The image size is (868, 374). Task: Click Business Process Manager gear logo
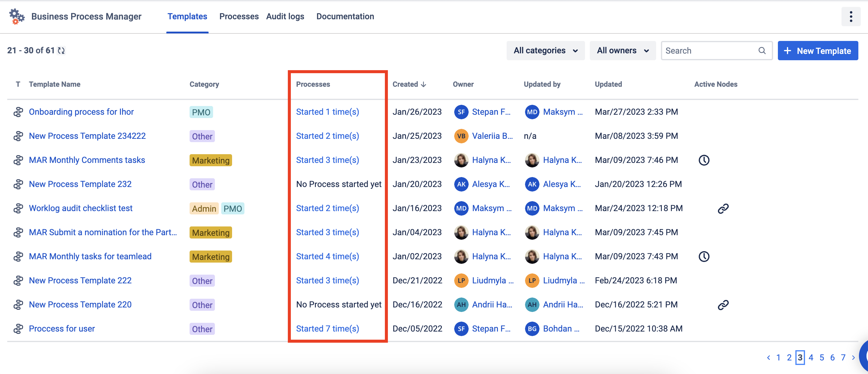tap(17, 17)
